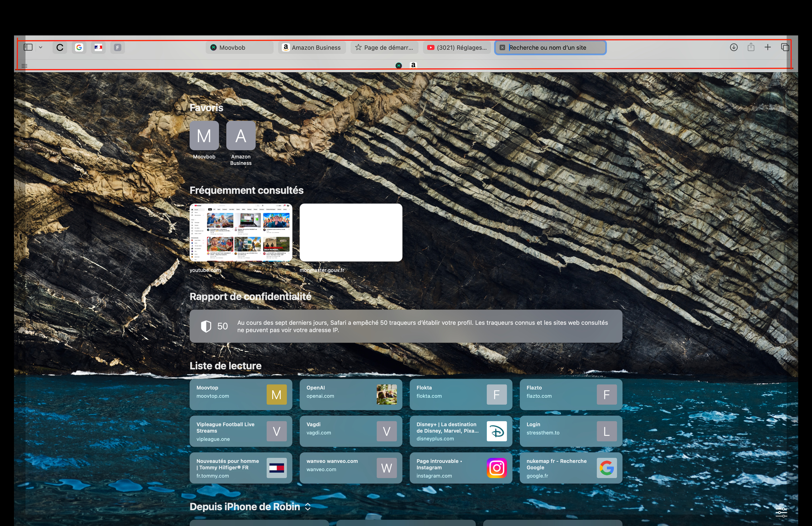
Task: Select the YouTube Réglages tab
Action: pos(457,48)
